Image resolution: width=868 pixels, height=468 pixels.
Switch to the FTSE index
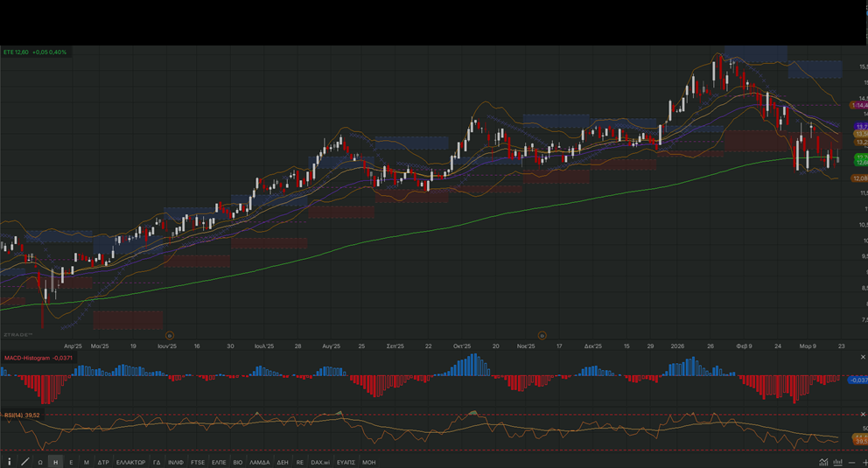coord(198,462)
